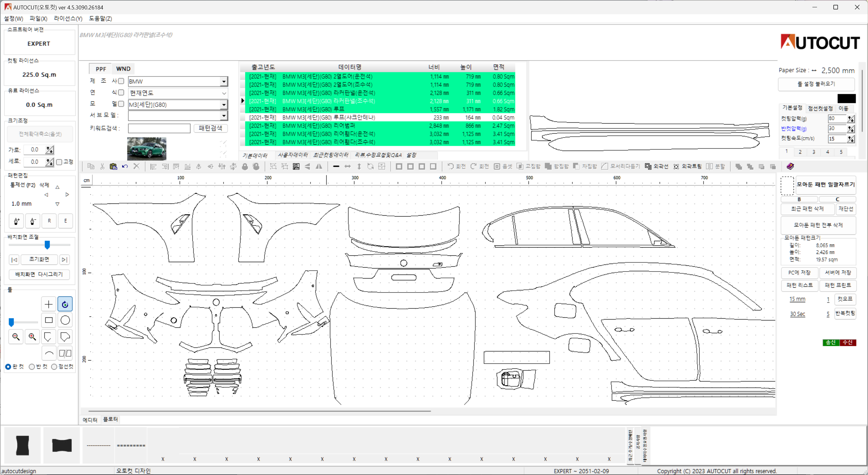Open the BMW manufacturer dropdown

224,82
